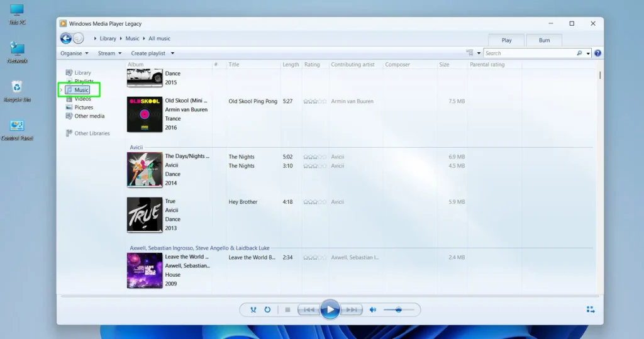Open the Stream dropdown menu
The width and height of the screenshot is (644, 339).
(x=109, y=53)
